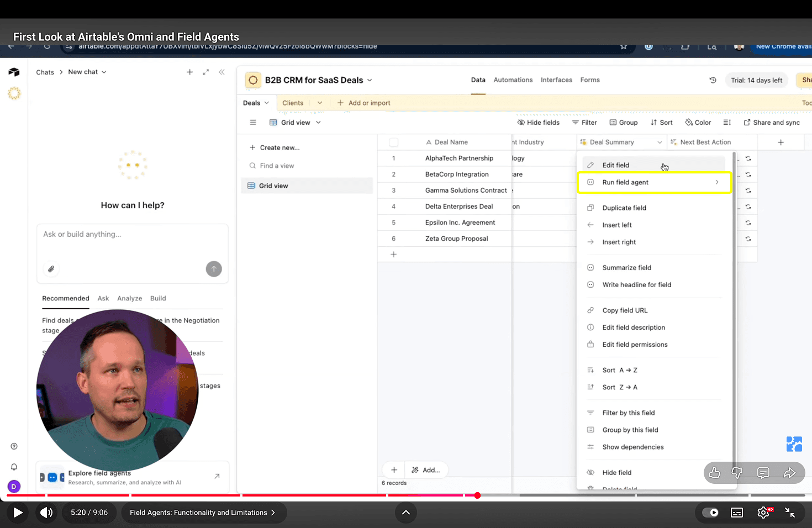Like the video with thumbs up
Screen dimensions: 812x528
715,473
